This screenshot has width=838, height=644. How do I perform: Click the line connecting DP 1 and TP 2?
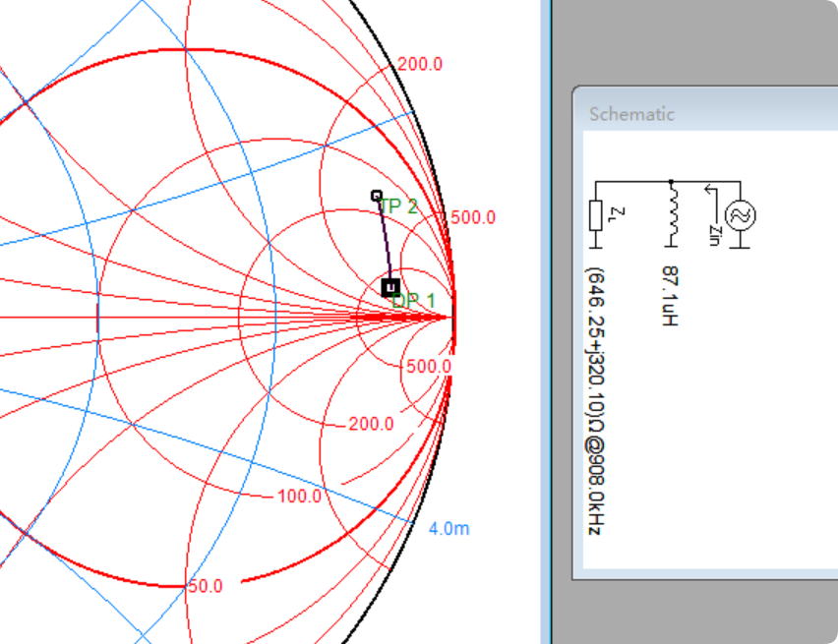tap(384, 242)
